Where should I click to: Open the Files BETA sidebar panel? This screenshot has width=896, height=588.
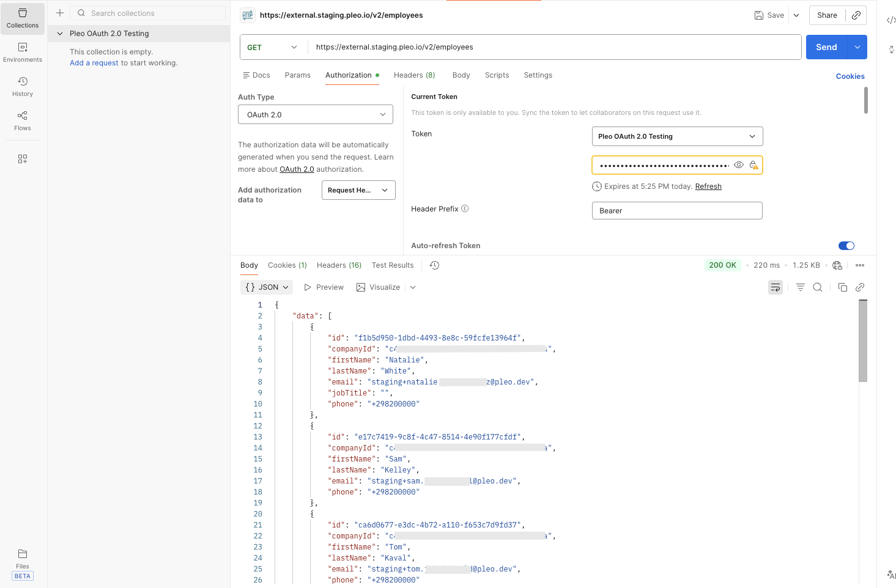pos(22,559)
